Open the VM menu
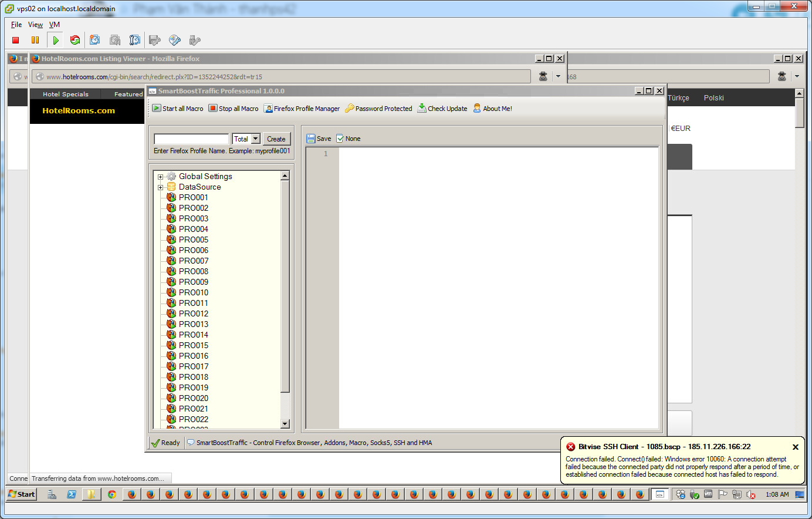The width and height of the screenshot is (812, 519). [x=54, y=25]
